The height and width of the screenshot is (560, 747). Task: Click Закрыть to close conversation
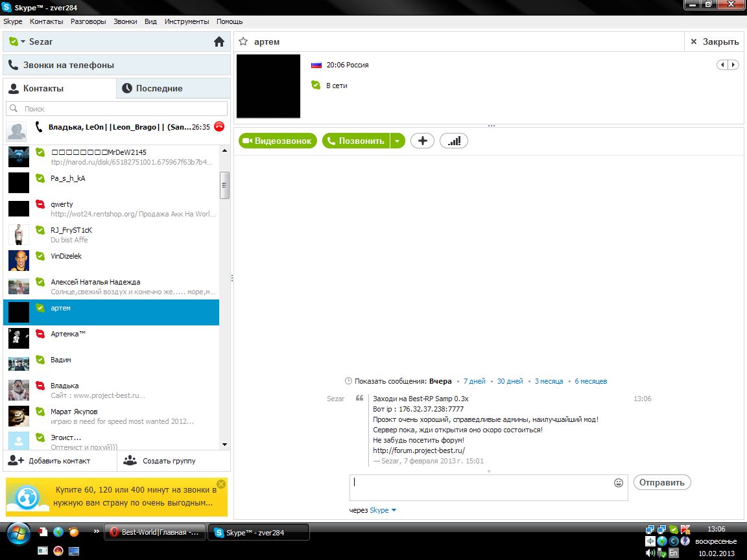tap(715, 42)
